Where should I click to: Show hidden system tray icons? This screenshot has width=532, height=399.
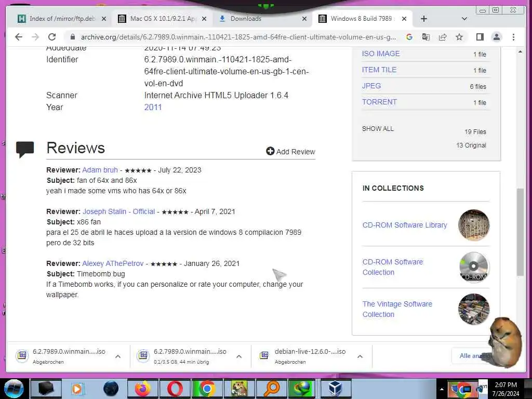tap(442, 390)
